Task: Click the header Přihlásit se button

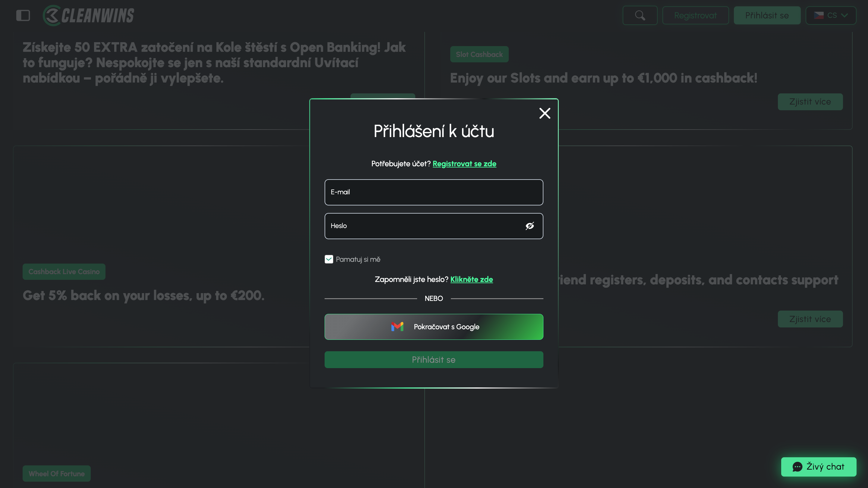Action: coord(767,15)
